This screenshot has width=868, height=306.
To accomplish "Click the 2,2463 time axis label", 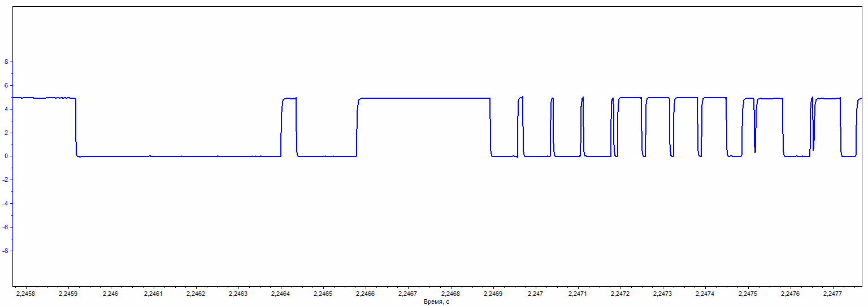I will click(238, 294).
